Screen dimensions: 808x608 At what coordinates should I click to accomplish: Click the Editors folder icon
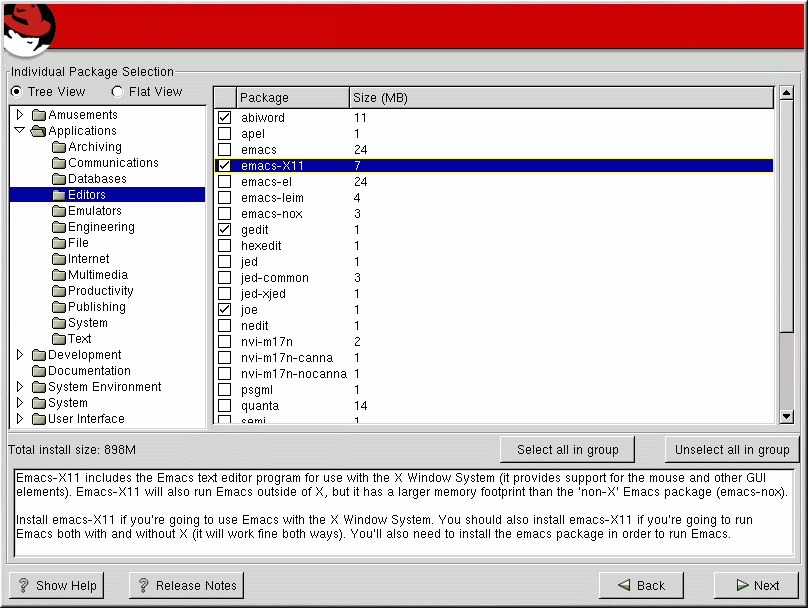59,195
